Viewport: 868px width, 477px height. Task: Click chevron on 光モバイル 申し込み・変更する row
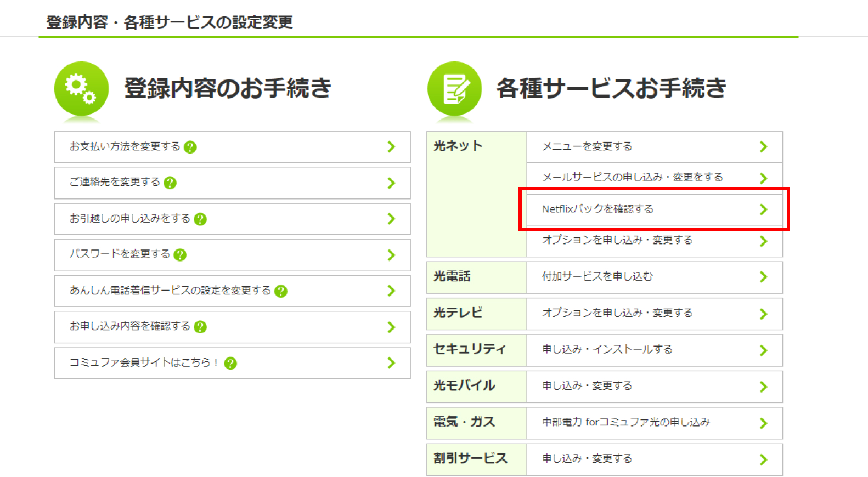(763, 387)
